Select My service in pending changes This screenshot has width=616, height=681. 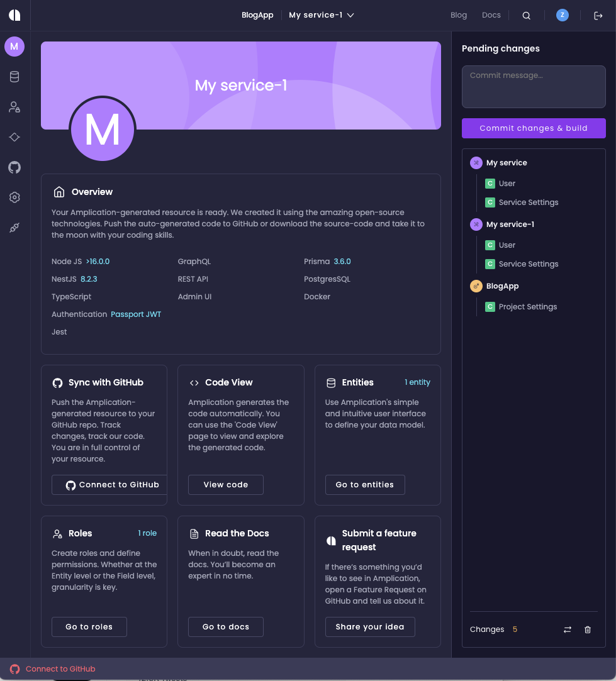click(507, 163)
